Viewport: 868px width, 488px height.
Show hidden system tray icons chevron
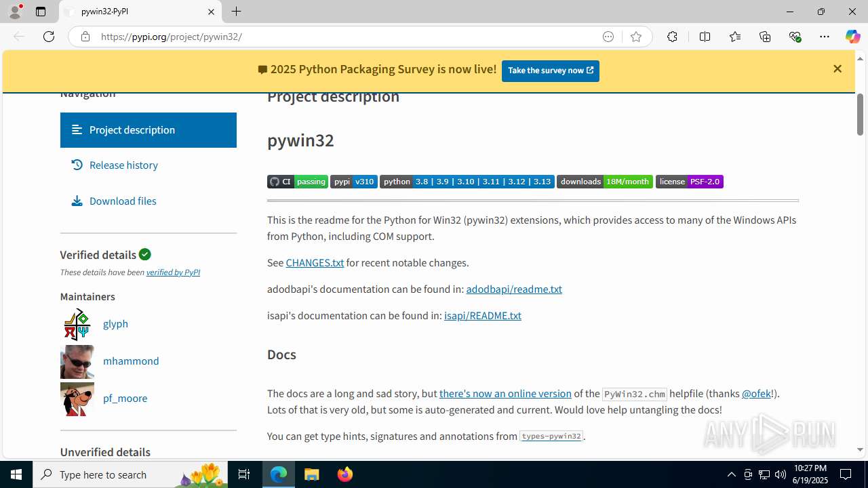[x=731, y=474]
